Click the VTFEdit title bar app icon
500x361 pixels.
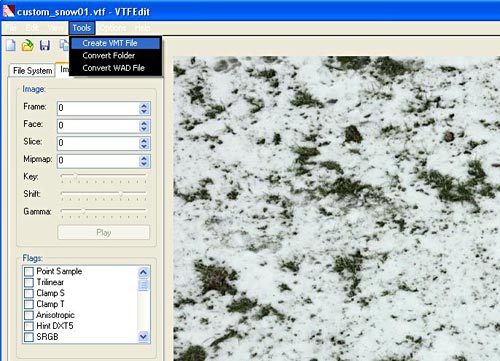pos(8,11)
